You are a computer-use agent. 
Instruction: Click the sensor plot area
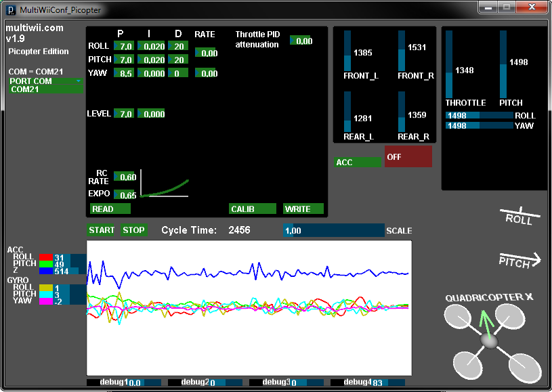pyautogui.click(x=249, y=308)
